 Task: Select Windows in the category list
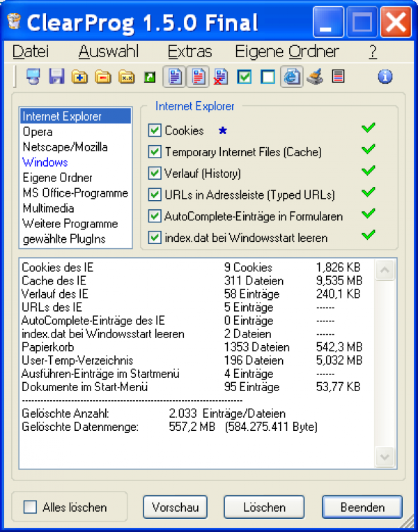(45, 162)
